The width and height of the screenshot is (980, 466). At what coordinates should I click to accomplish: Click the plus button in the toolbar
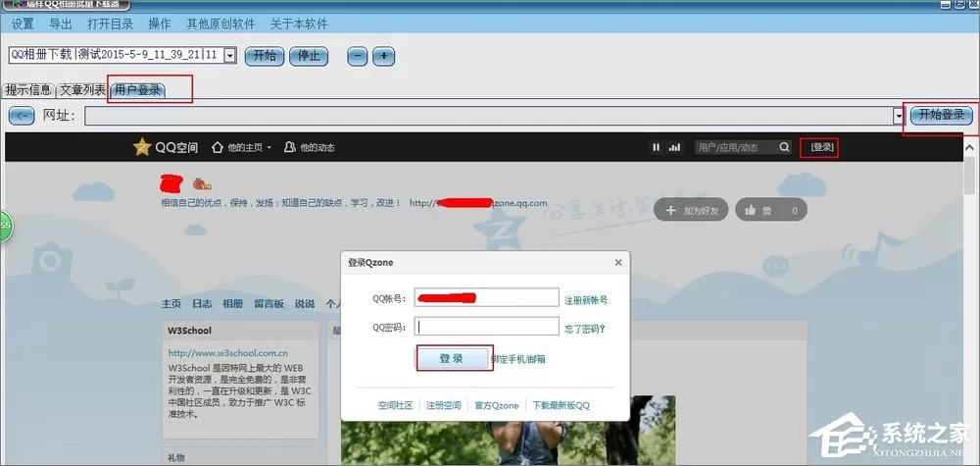coord(384,56)
